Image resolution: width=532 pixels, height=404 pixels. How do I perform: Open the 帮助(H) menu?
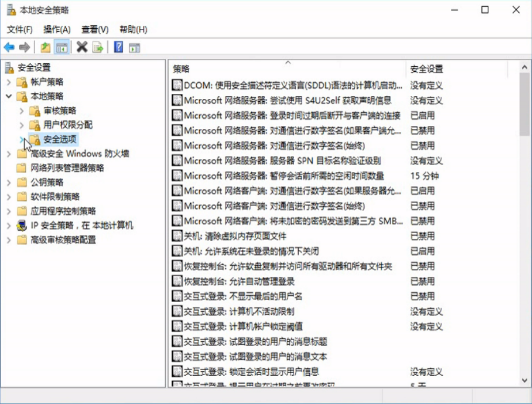pos(133,29)
